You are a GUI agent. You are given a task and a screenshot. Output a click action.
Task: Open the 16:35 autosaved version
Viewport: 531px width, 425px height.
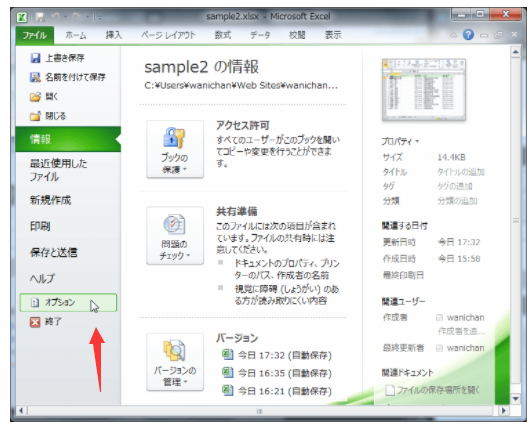[x=277, y=373]
